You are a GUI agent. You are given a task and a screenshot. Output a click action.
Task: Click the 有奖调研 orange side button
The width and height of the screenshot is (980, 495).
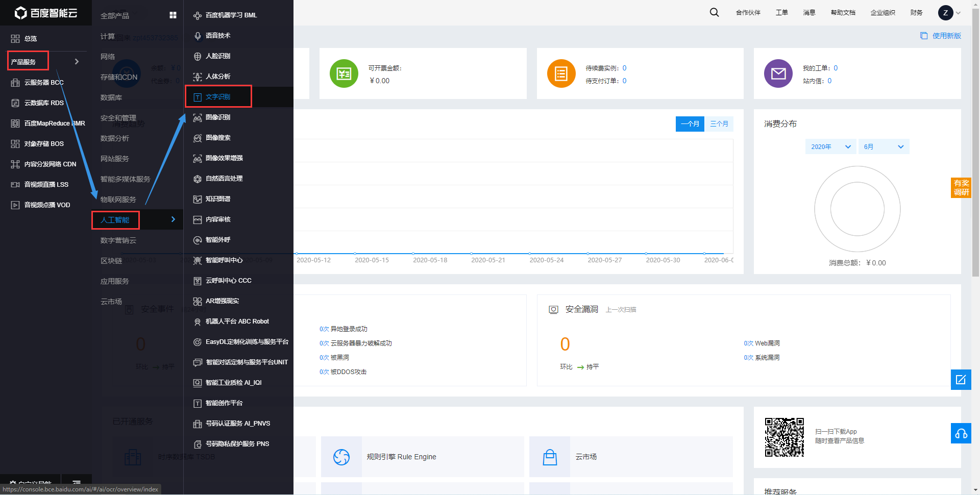tap(961, 188)
